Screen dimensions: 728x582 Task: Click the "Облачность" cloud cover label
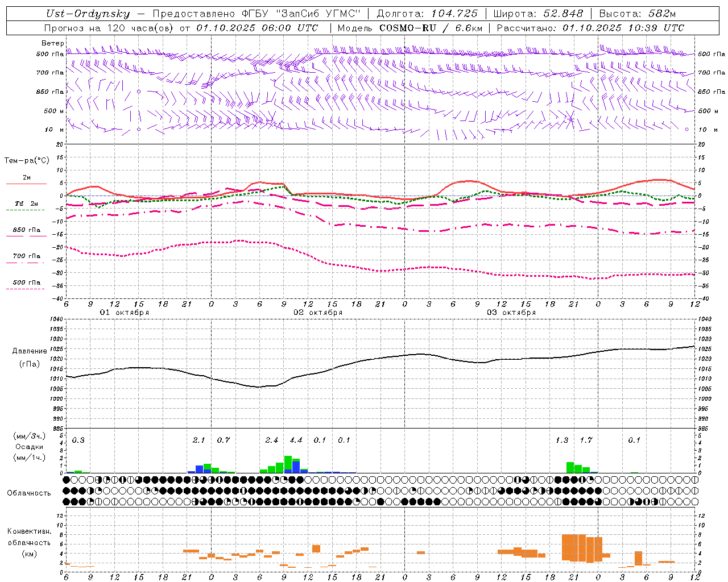coord(29,493)
